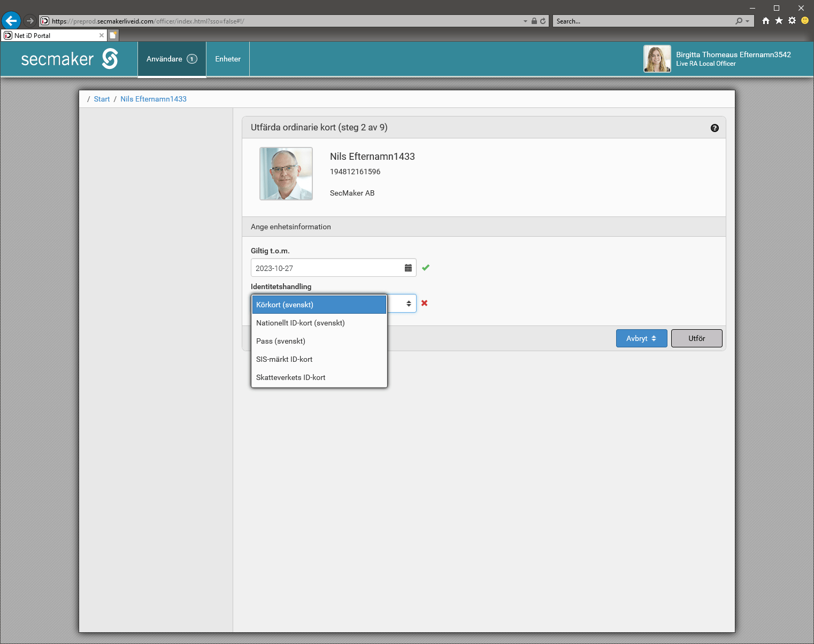Viewport: 814px width, 644px height.
Task: Click the refresh icon in address bar
Action: (x=543, y=21)
